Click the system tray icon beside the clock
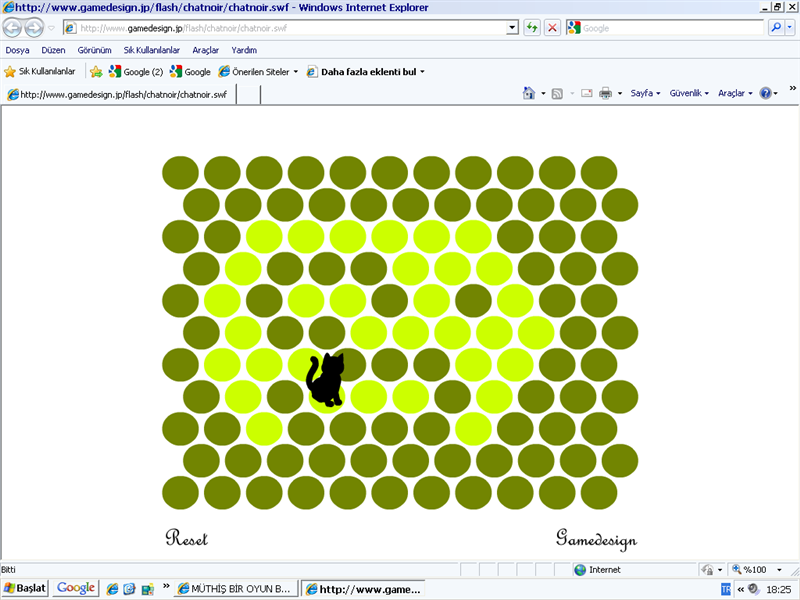This screenshot has width=800, height=600. click(754, 589)
